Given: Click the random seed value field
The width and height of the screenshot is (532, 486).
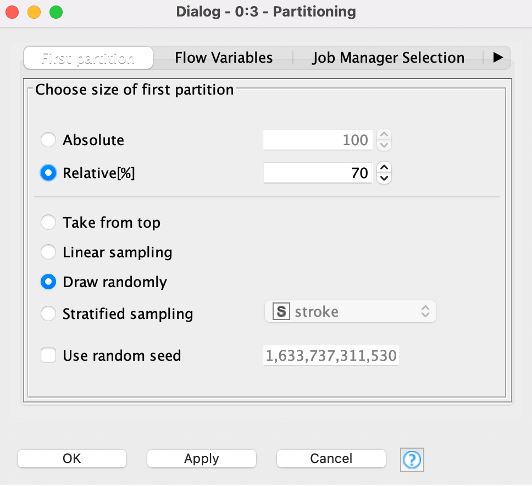Looking at the screenshot, I should (x=331, y=355).
